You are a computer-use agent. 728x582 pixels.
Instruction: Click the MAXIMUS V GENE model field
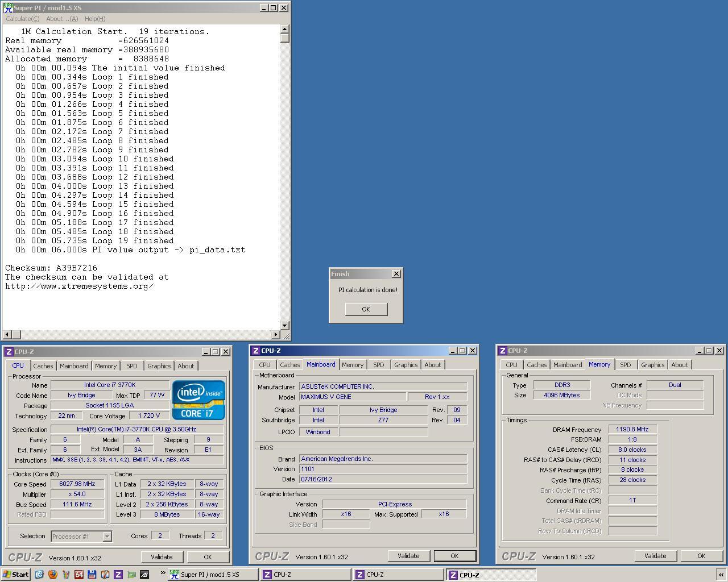(x=353, y=397)
